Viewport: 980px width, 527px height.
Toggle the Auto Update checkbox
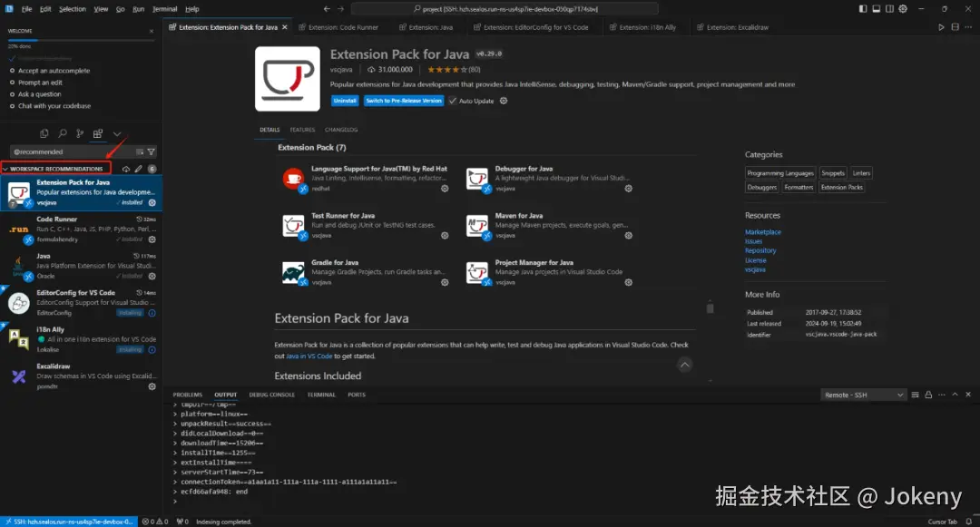click(453, 101)
